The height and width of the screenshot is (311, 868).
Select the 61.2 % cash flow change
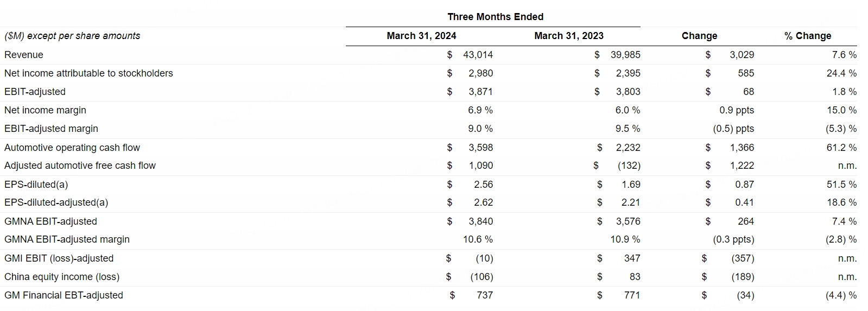click(x=841, y=148)
